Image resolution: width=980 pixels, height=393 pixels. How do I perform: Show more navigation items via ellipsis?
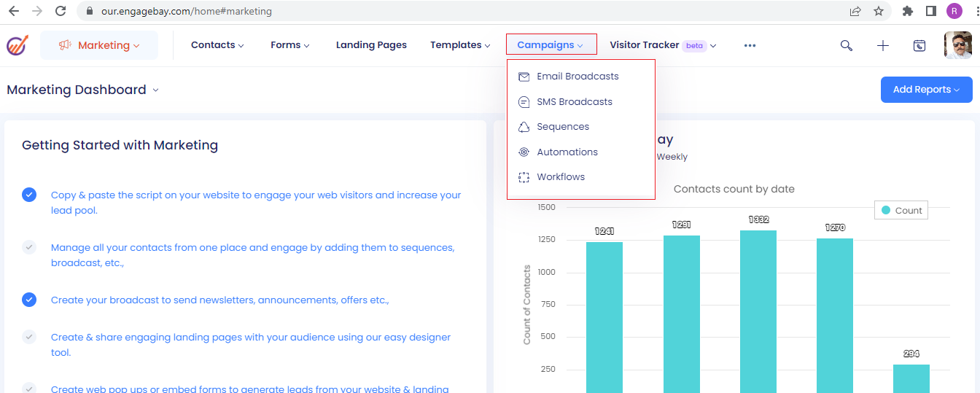click(750, 45)
